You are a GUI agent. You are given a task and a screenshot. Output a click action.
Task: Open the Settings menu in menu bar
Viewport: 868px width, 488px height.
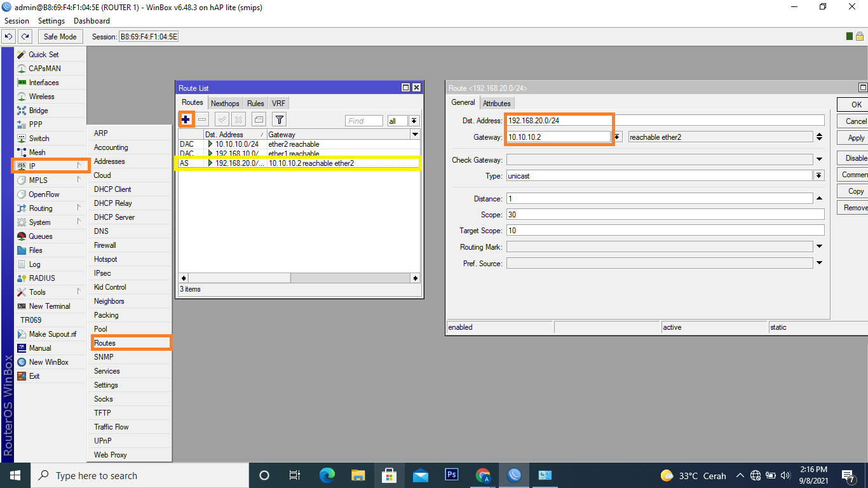click(51, 21)
